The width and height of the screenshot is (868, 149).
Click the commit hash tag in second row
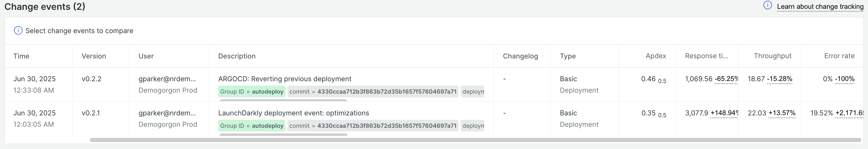pos(373,126)
